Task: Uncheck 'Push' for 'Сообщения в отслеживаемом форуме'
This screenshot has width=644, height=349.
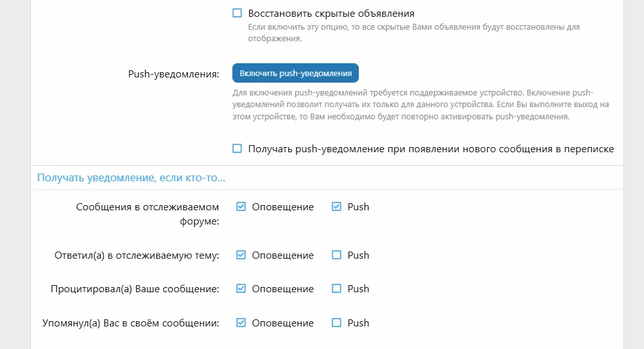Action: tap(336, 207)
